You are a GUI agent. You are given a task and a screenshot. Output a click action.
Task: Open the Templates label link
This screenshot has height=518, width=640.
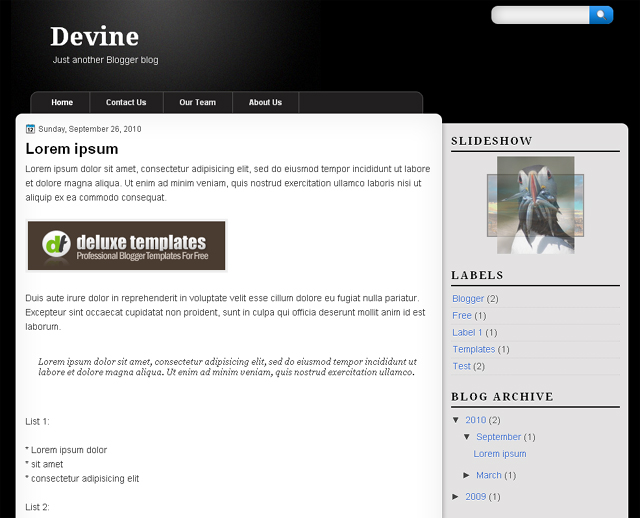473,349
